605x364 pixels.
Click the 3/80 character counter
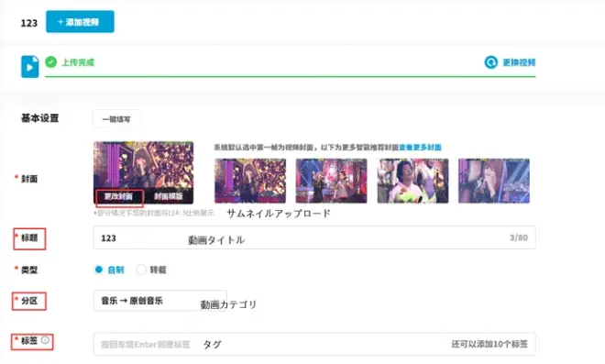519,237
